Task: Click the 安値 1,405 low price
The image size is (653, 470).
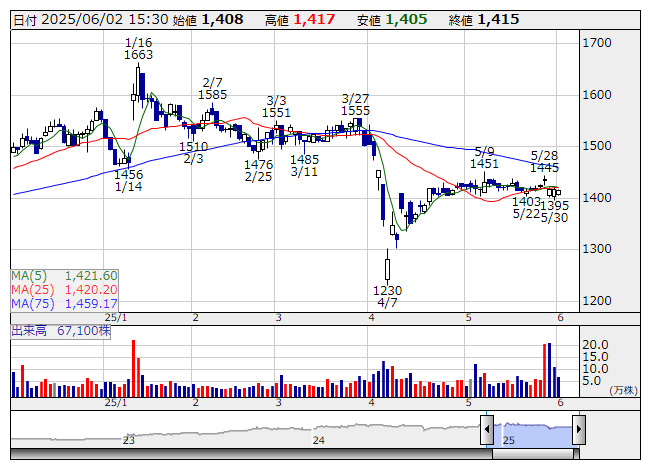Action: (392, 20)
